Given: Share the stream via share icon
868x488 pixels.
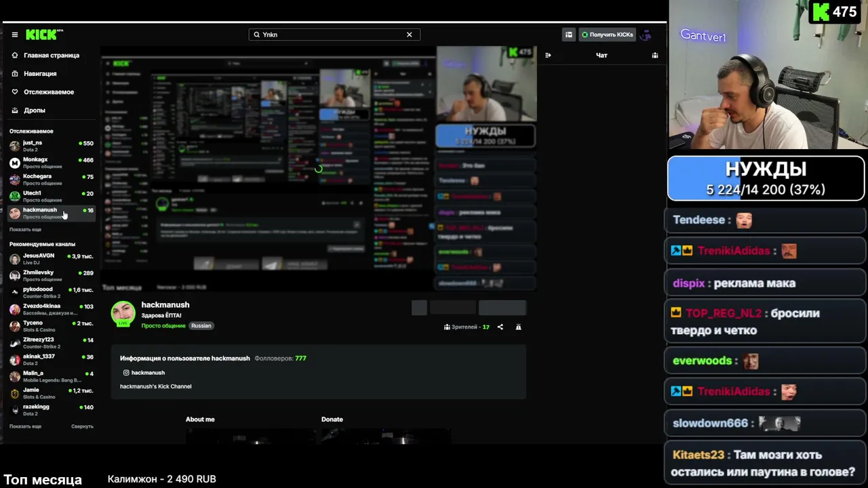Looking at the screenshot, I should [500, 327].
